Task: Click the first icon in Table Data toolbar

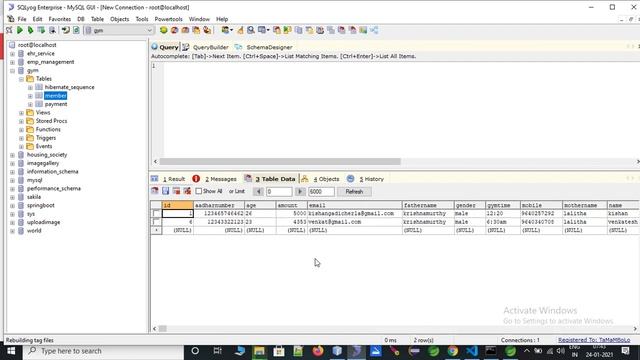Action: 155,191
